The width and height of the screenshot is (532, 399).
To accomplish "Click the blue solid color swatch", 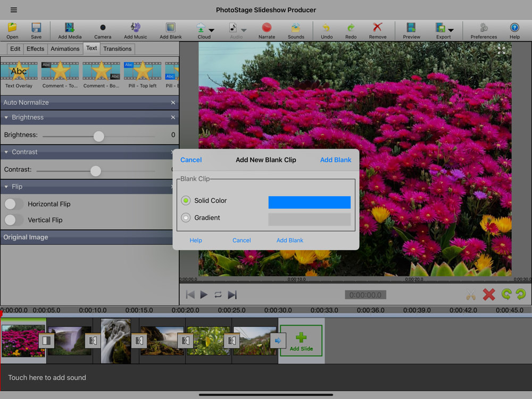I will point(310,202).
